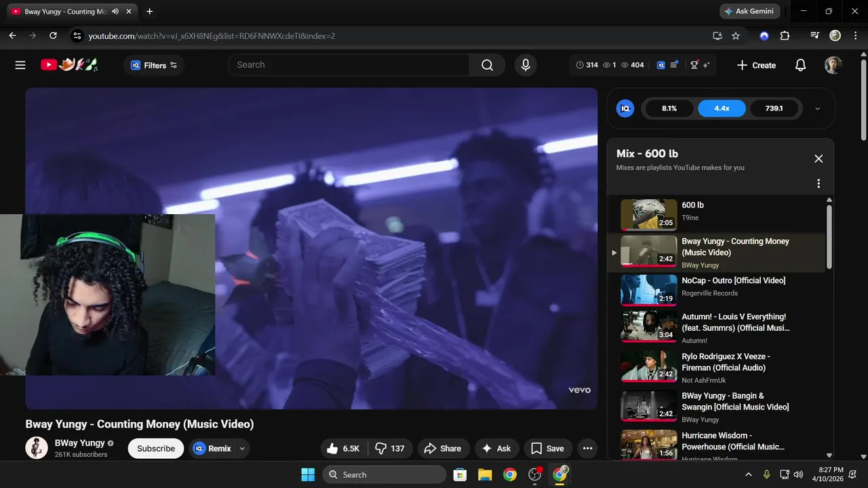Open Chrome's three-dot menu
The image size is (868, 488).
point(854,36)
